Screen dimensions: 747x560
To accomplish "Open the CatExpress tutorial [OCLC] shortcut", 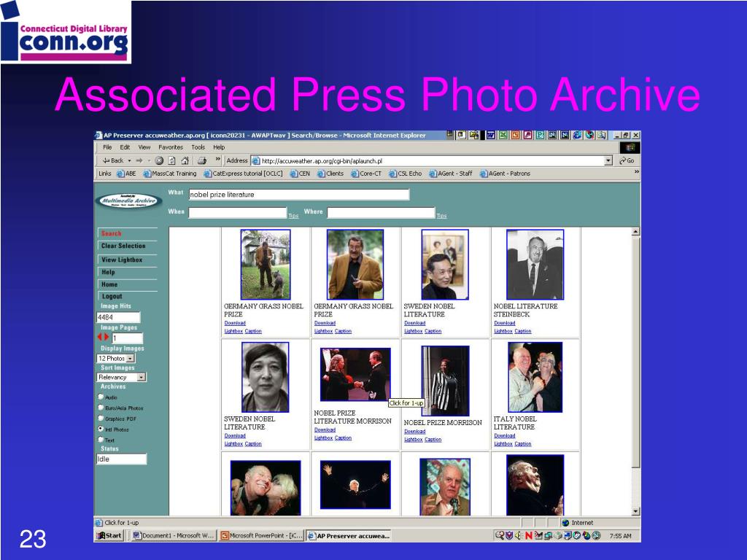I will pyautogui.click(x=243, y=174).
